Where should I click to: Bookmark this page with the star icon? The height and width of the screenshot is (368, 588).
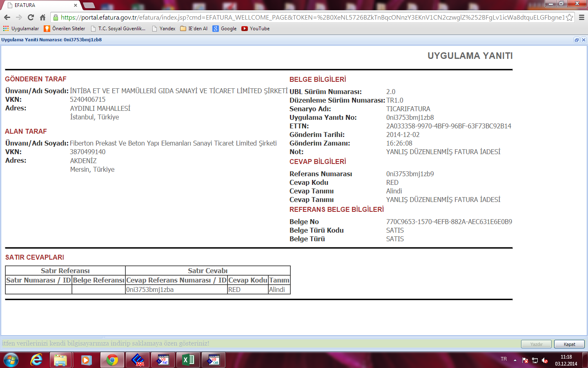pos(569,17)
